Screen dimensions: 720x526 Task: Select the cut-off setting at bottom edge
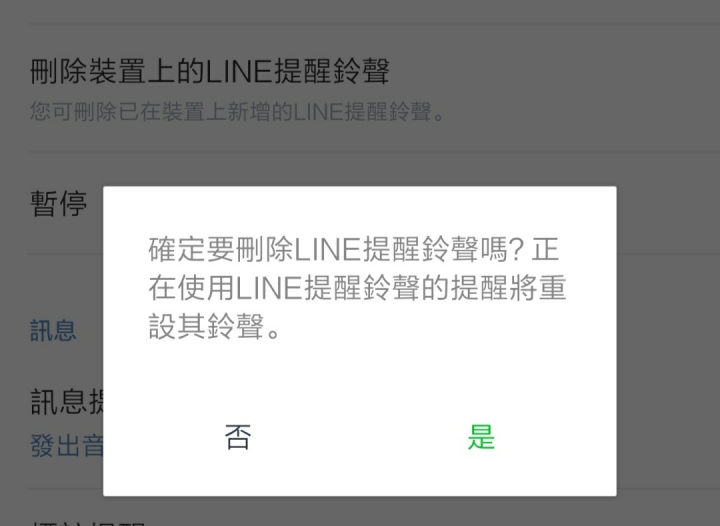[x=88, y=521]
